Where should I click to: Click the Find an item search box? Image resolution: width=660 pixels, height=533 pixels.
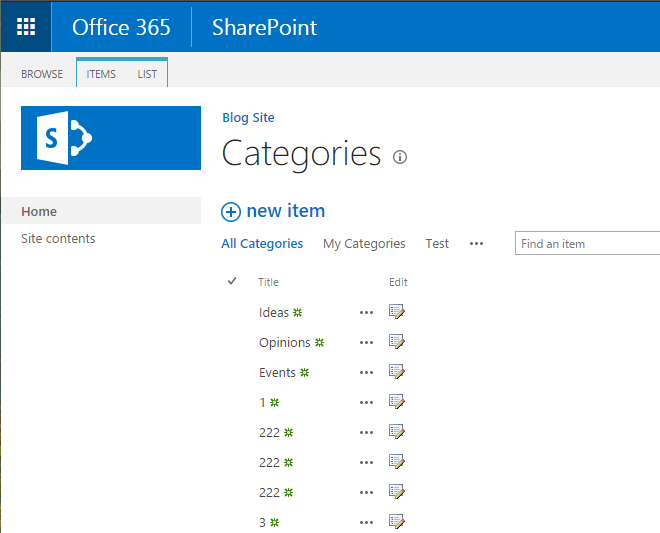[x=587, y=244]
